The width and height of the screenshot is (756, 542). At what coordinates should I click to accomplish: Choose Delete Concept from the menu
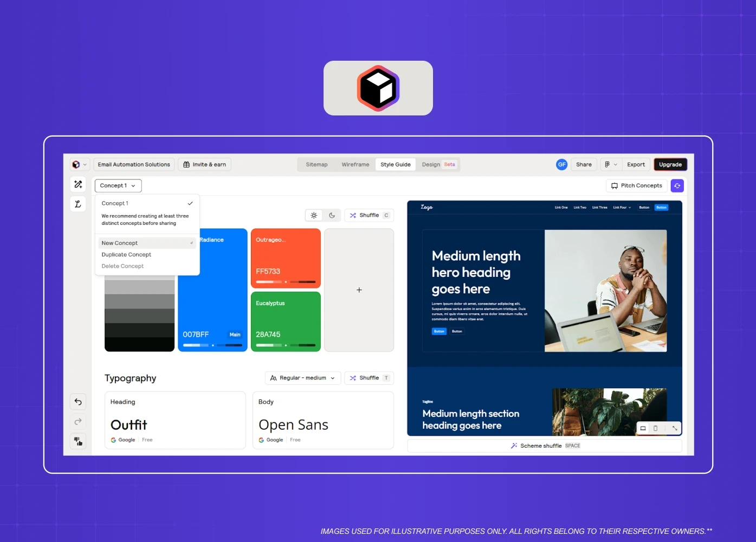(147, 266)
